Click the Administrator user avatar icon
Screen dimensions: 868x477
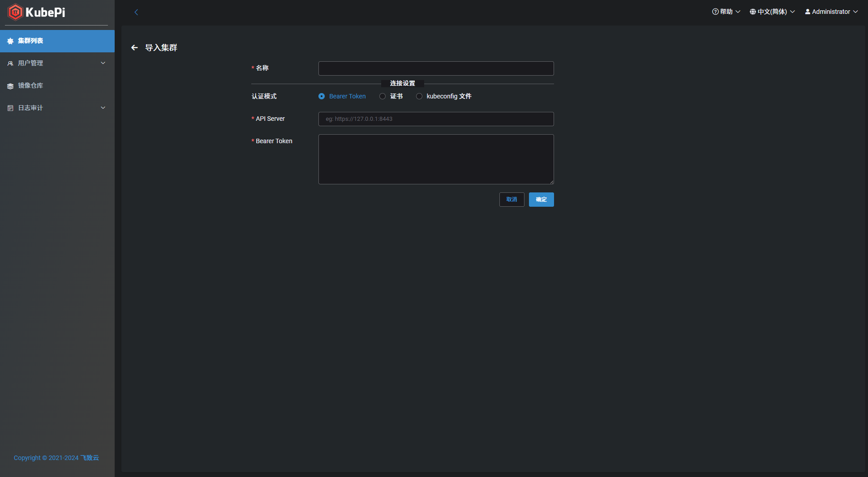tap(808, 12)
